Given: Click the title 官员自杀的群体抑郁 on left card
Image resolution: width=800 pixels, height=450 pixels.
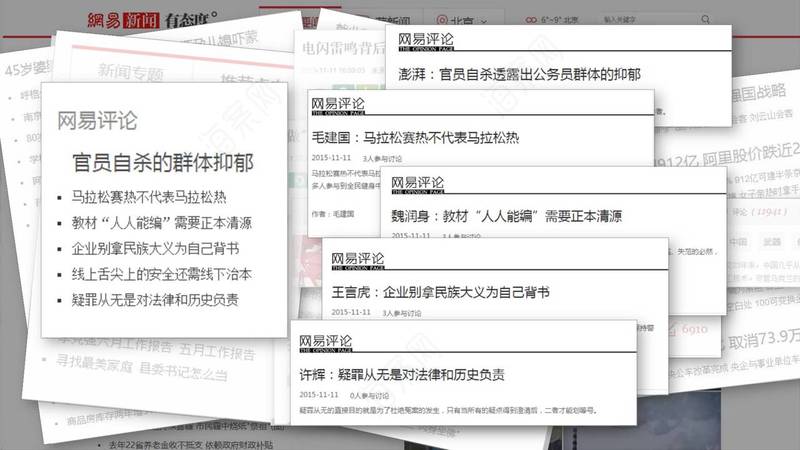Looking at the screenshot, I should (x=163, y=163).
